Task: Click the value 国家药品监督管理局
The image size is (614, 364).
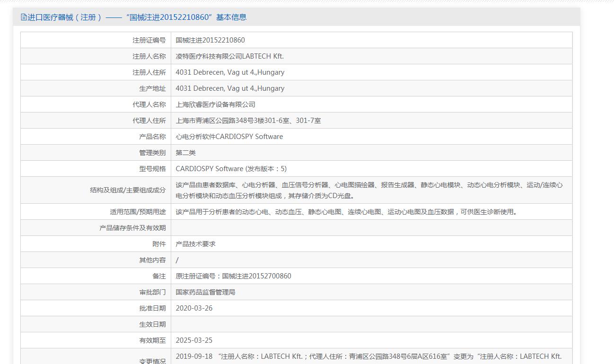Action: point(206,292)
